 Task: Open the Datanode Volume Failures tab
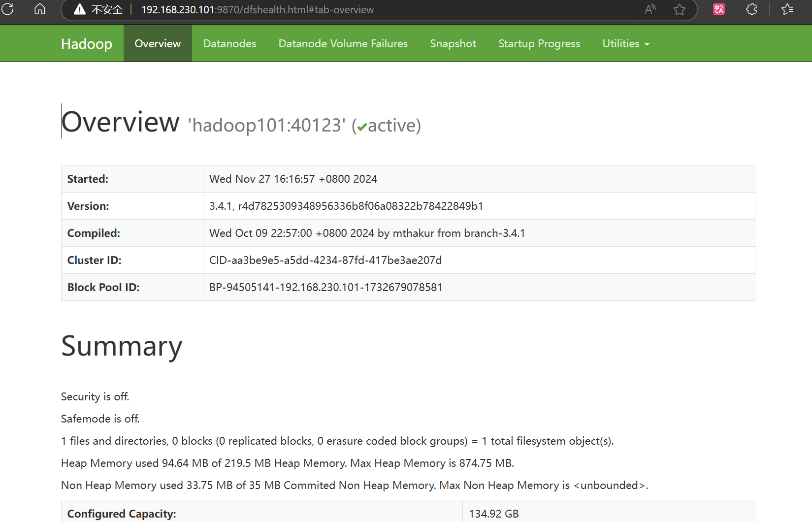343,44
